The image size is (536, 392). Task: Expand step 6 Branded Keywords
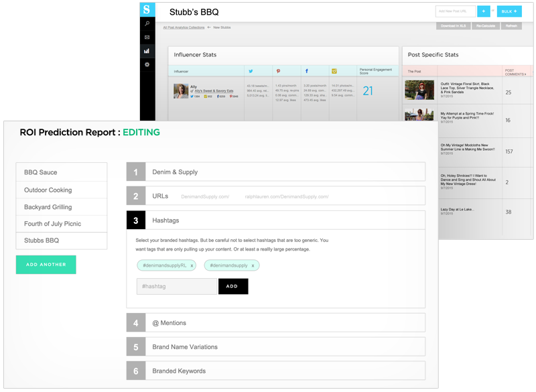[276, 371]
